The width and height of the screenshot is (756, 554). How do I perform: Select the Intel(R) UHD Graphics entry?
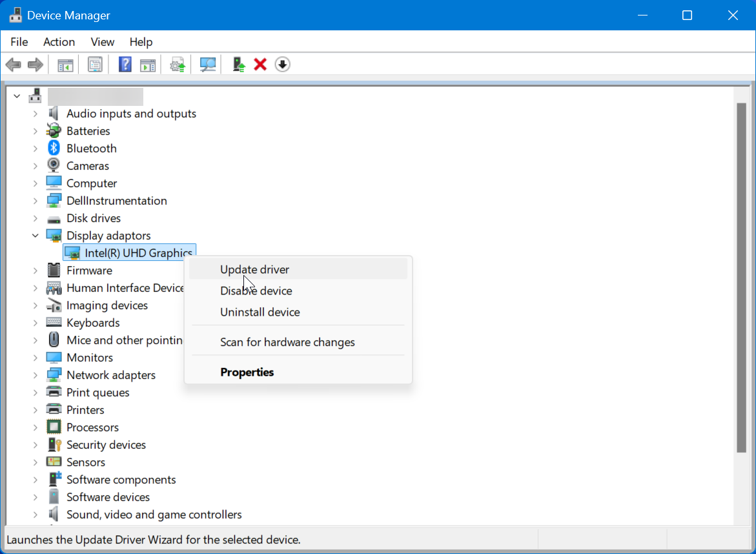click(x=129, y=252)
